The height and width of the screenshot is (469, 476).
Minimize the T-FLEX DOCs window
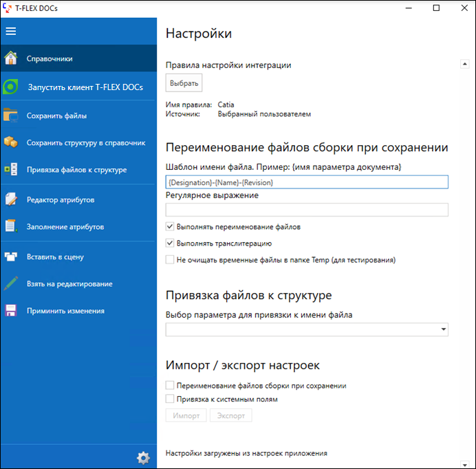point(409,8)
